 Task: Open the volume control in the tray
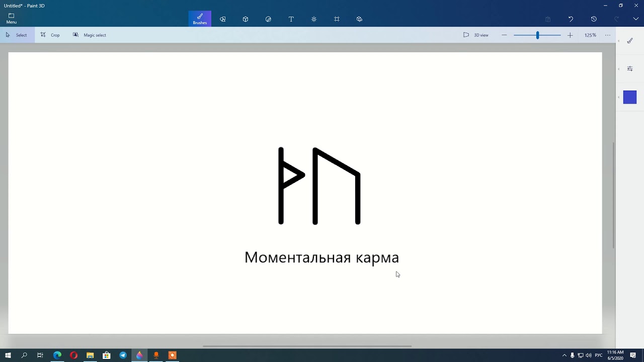click(x=589, y=355)
